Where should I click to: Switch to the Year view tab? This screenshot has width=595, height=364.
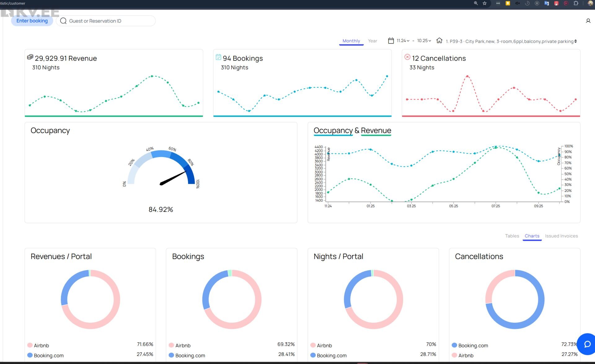click(x=372, y=41)
